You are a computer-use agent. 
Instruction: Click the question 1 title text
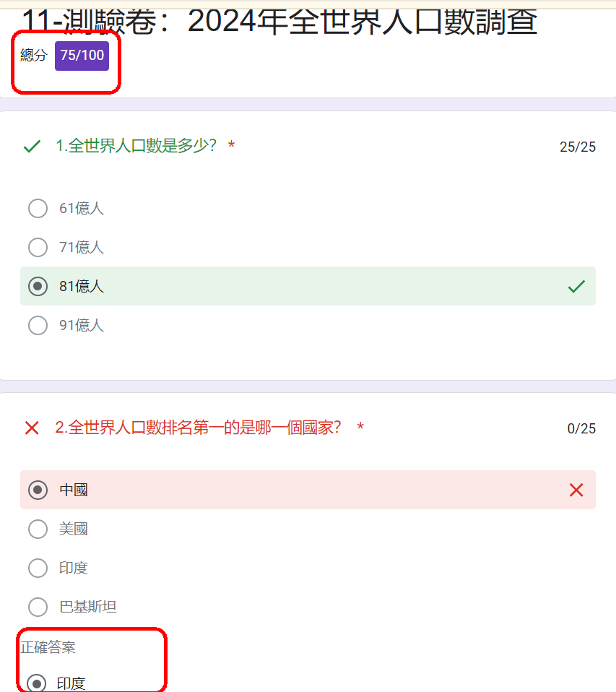tap(136, 147)
